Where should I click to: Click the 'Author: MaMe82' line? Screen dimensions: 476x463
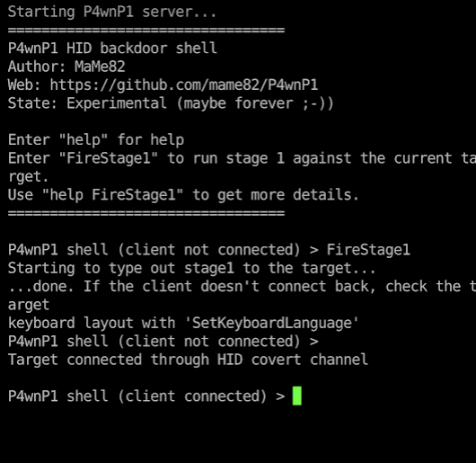pyautogui.click(x=66, y=67)
